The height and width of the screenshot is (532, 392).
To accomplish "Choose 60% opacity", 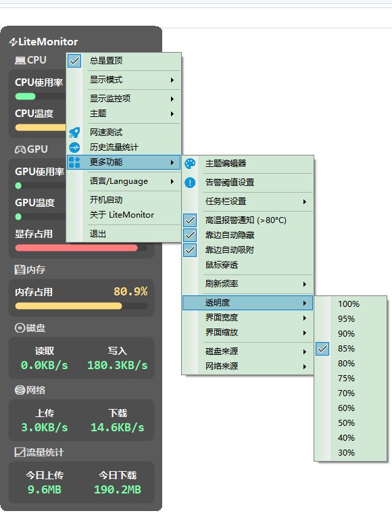I will tap(350, 408).
